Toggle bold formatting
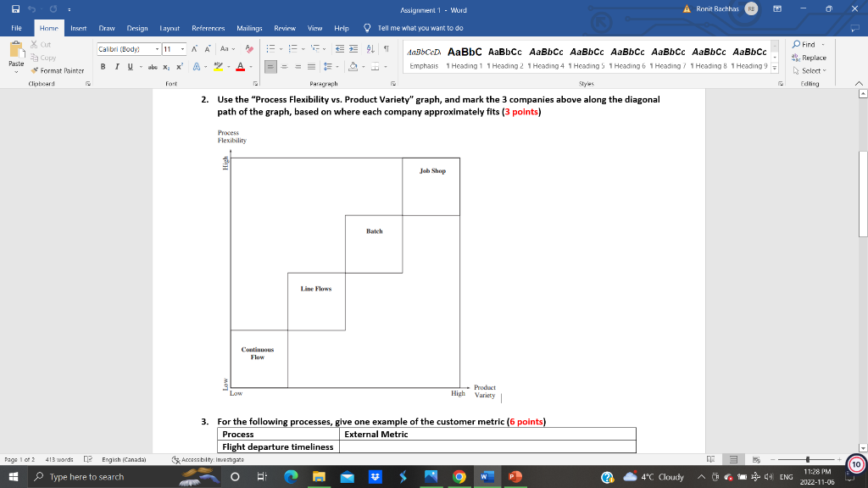The height and width of the screenshot is (488, 868). [103, 66]
